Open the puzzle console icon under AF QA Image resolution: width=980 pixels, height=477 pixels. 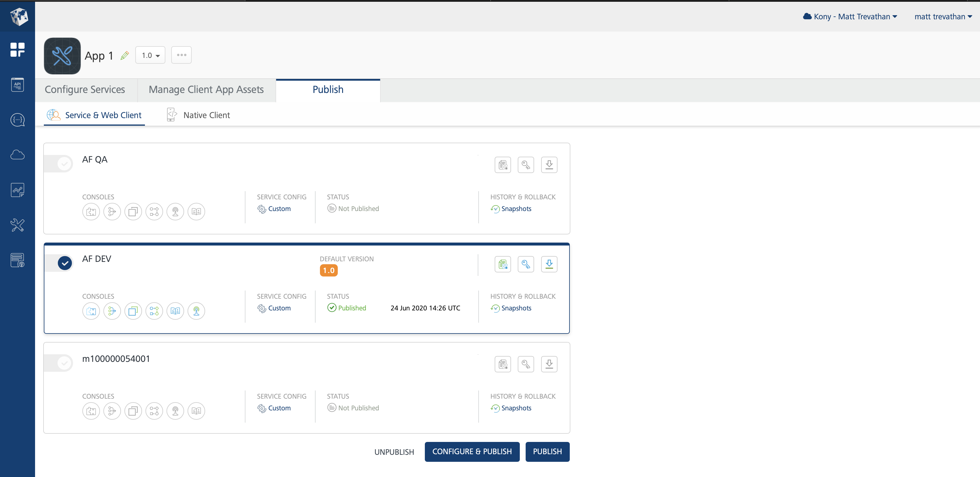91,212
